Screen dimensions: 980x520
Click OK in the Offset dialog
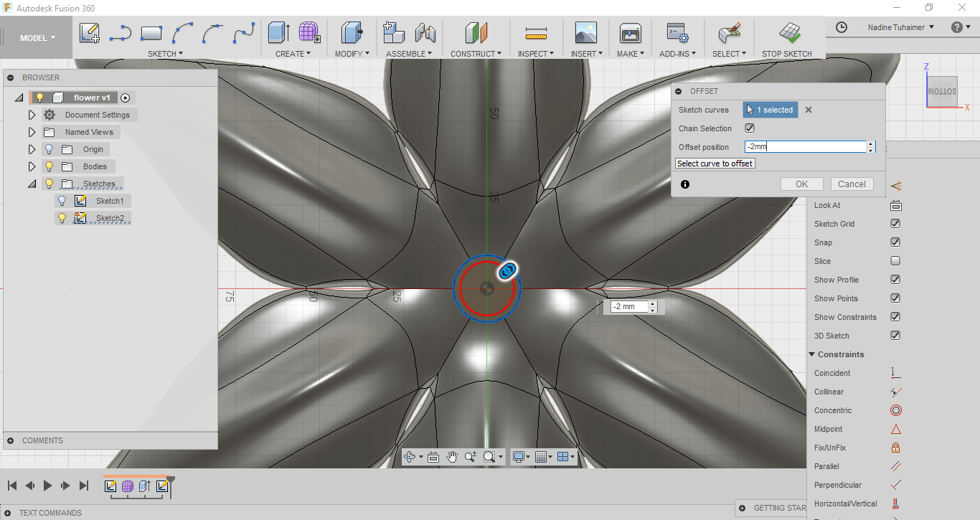tap(802, 184)
